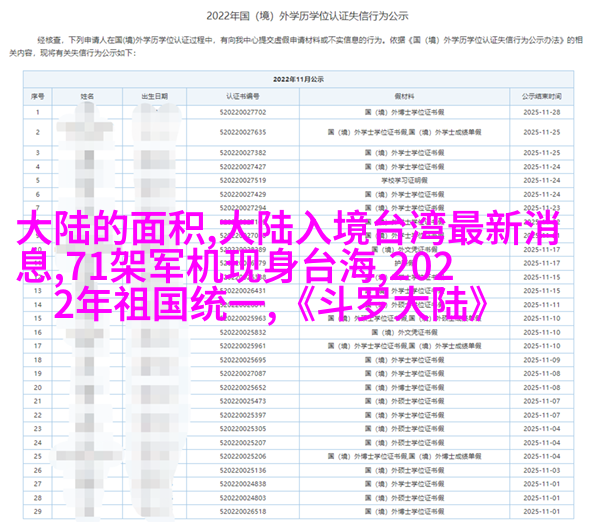Select certificate number 520220027382
The height and width of the screenshot is (522, 600).
pyautogui.click(x=243, y=153)
